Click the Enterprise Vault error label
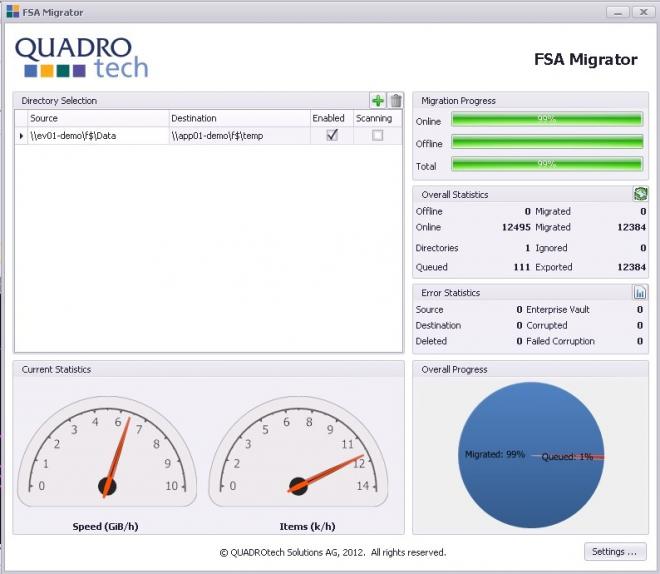 [x=558, y=309]
